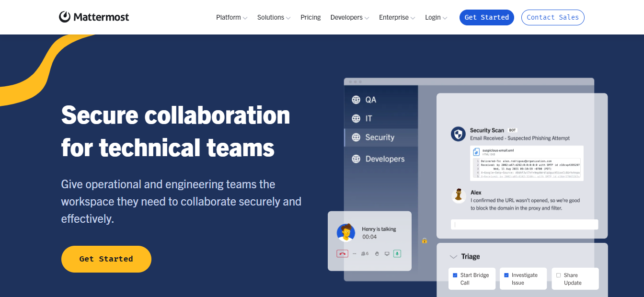Expand the Platform dropdown menu
This screenshot has width=644, height=297.
pos(231,17)
